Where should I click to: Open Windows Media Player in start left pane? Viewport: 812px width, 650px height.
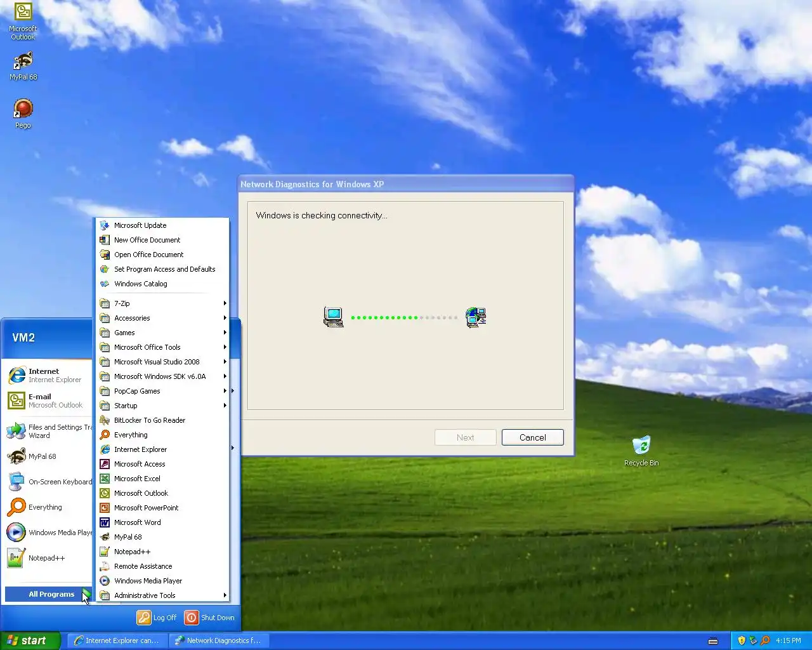point(48,533)
